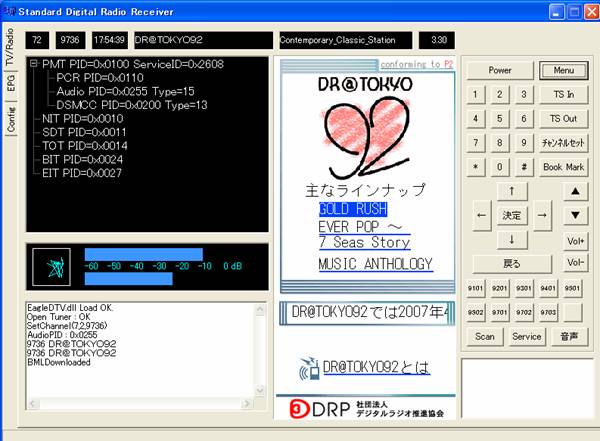Screen dimensions: 600x441
Task: Click the up arrow navigation key
Action: [x=512, y=191]
